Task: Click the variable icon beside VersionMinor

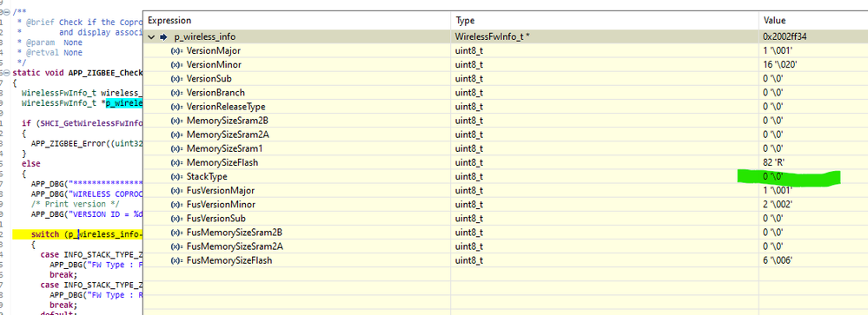Action: 177,65
